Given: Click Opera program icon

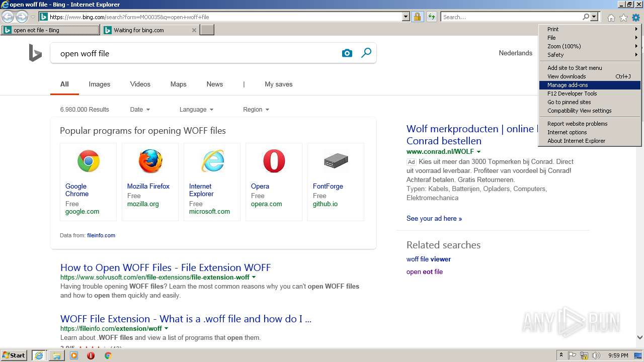Looking at the screenshot, I should tap(274, 161).
